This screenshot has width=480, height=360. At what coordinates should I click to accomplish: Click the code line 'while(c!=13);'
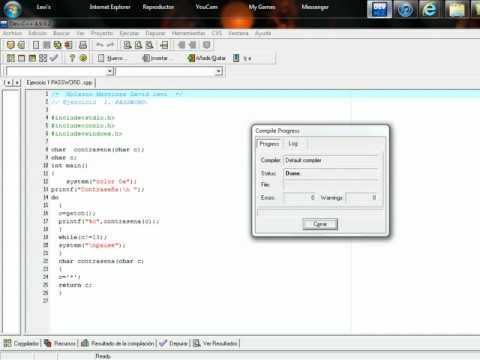pos(82,237)
